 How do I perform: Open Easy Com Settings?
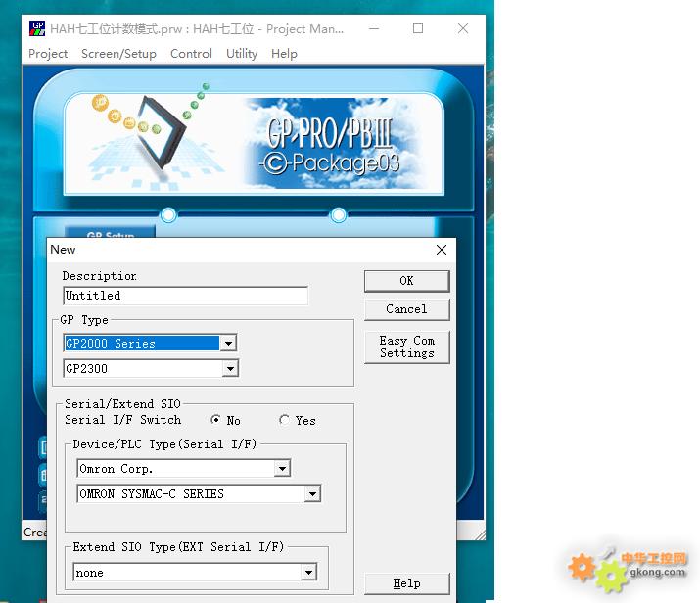(406, 347)
